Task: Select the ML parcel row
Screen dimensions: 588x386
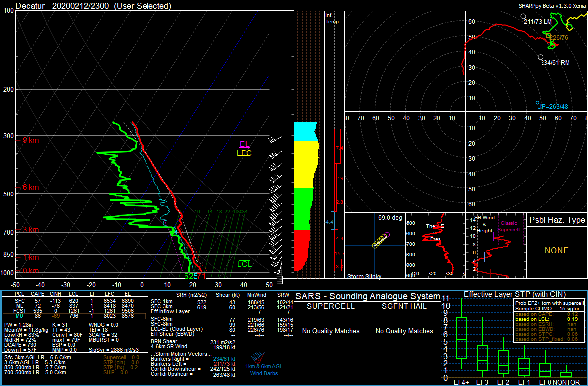Action: click(75, 306)
